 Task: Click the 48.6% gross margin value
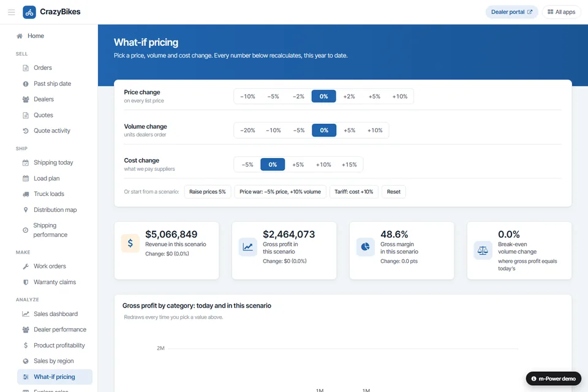coord(394,235)
